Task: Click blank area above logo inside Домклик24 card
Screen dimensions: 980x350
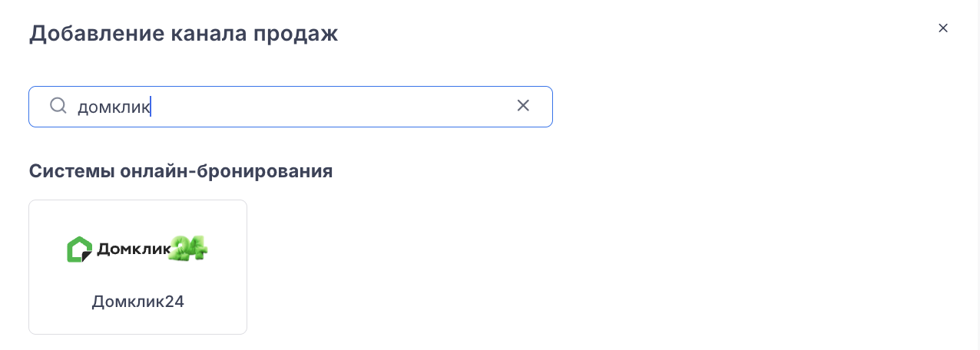Action: [137, 217]
